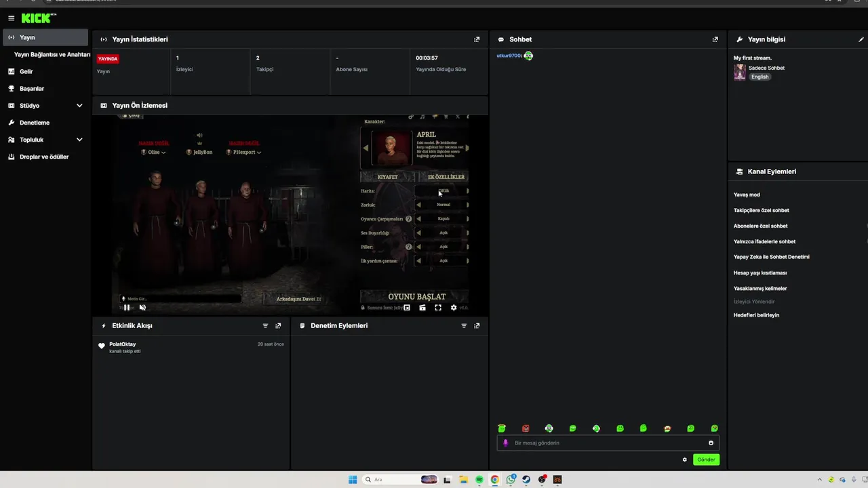Click the YAYINDA live status badge
868x488 pixels.
coord(108,59)
